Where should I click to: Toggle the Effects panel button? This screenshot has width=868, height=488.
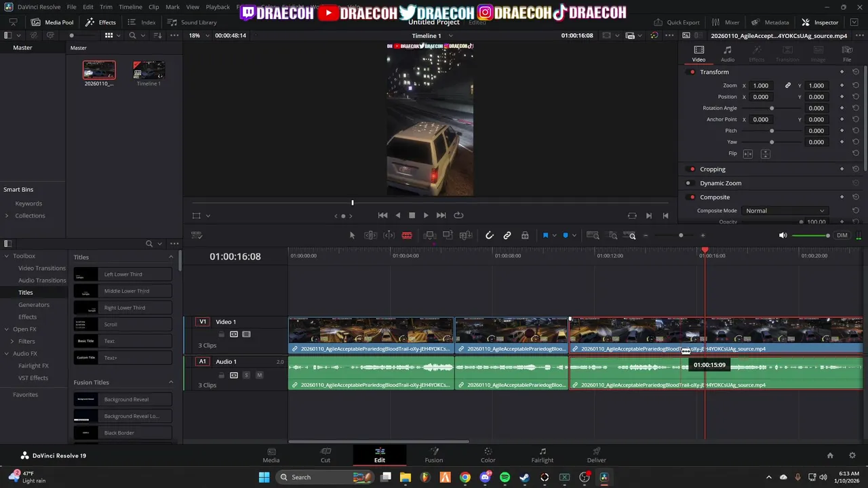(100, 22)
